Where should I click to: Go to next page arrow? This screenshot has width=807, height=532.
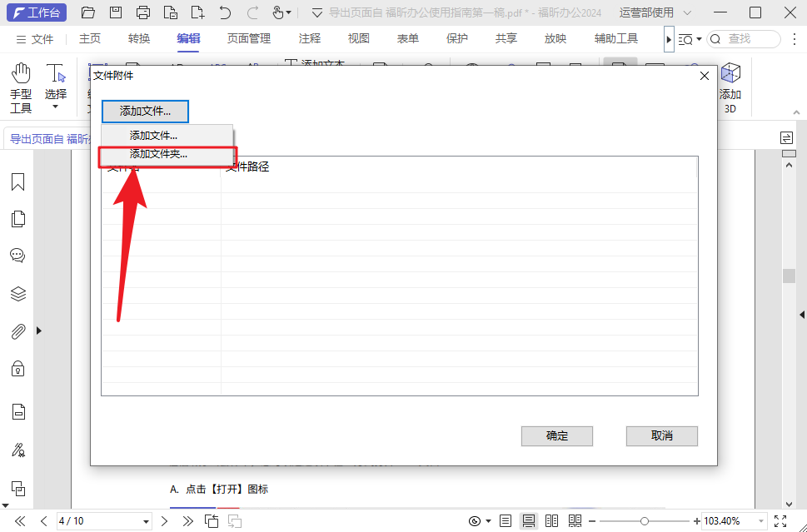point(164,521)
